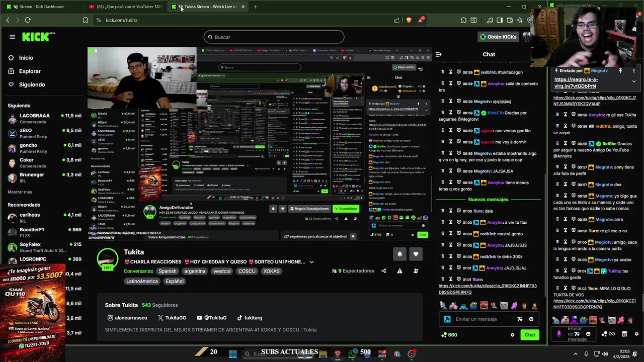The image size is (644, 362).
Task: Open Brave Shields lion icon
Action: click(409, 20)
